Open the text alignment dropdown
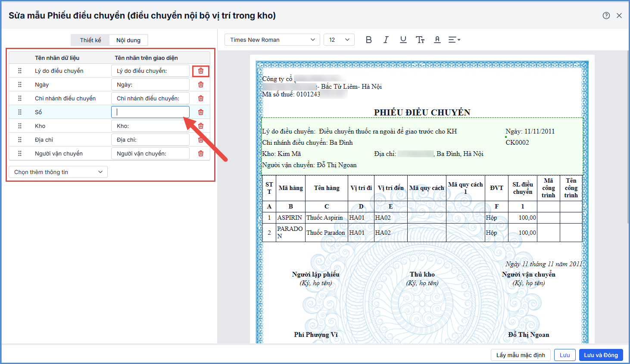630x364 pixels. 455,40
